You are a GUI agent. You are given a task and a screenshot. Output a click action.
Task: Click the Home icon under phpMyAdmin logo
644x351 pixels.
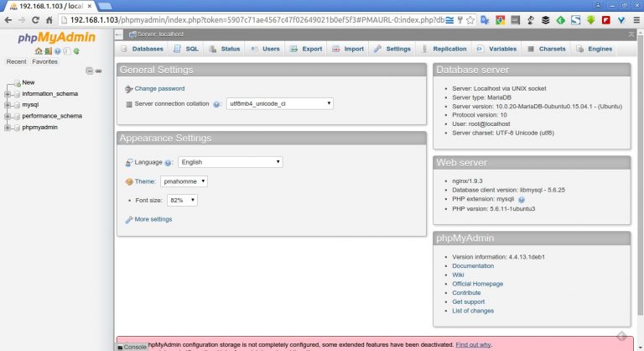click(39, 51)
